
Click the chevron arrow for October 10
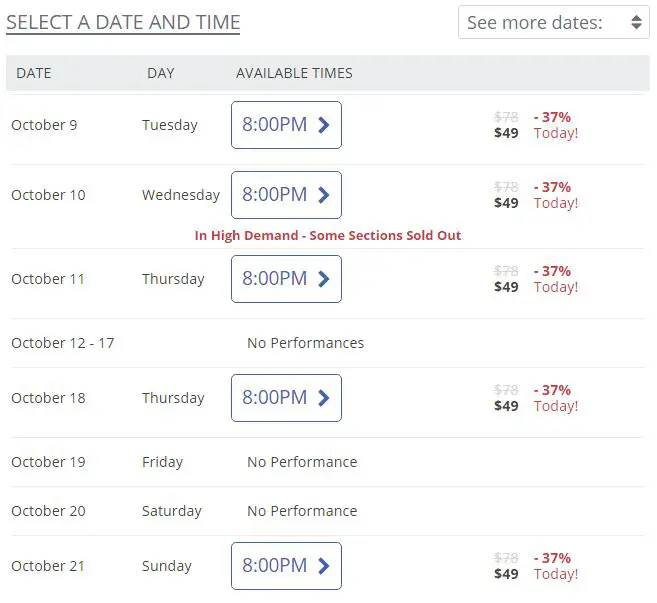pos(323,195)
